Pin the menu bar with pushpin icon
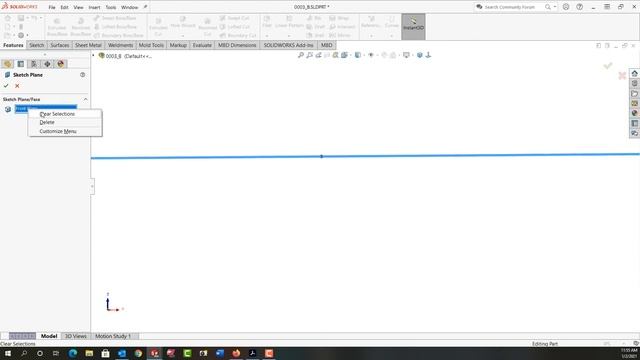Viewport: 640px width, 360px height. 145,7
